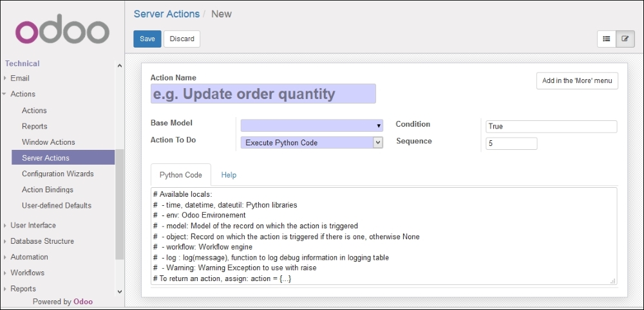The height and width of the screenshot is (310, 644).
Task: Open the Action To Do dropdown
Action: 312,143
